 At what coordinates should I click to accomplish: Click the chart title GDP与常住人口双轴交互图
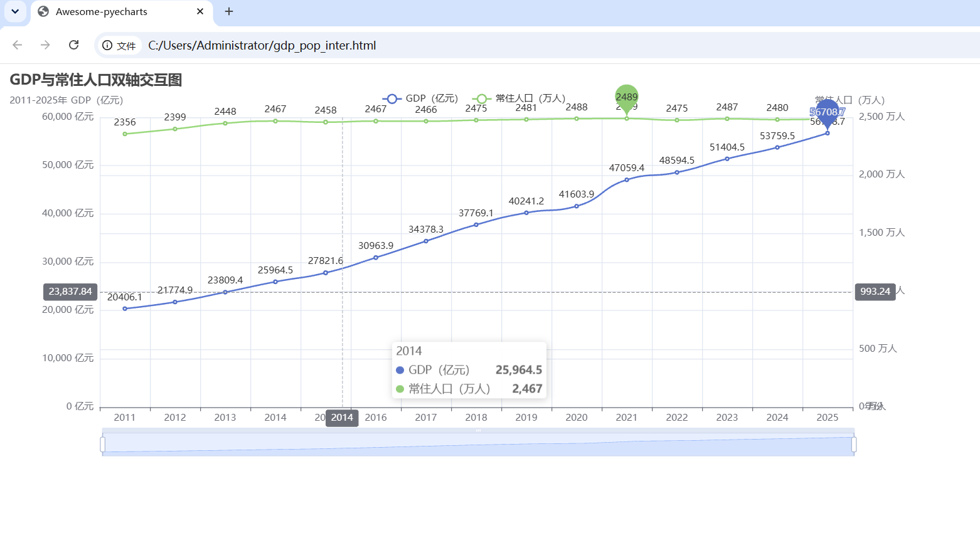[96, 80]
